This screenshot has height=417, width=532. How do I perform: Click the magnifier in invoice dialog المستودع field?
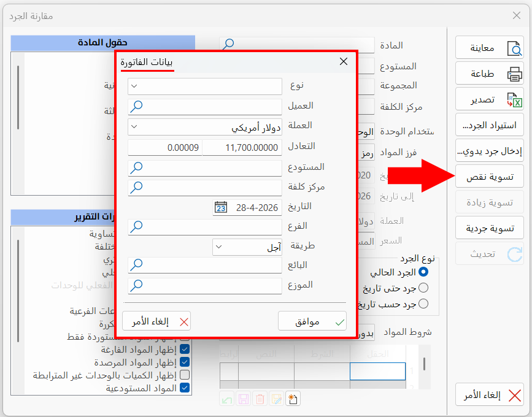click(x=136, y=167)
